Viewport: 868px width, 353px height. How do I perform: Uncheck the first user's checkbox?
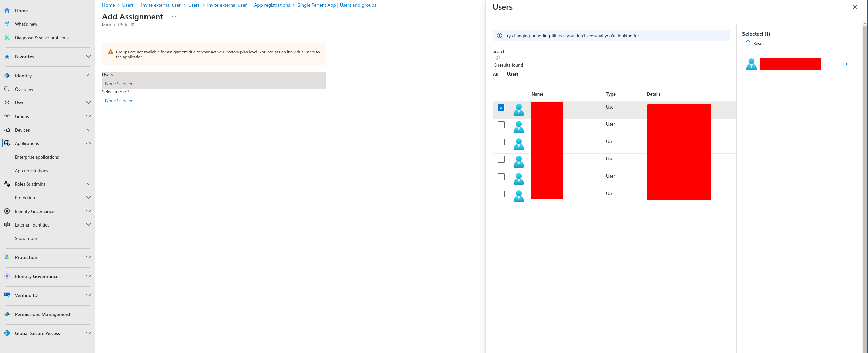(501, 107)
